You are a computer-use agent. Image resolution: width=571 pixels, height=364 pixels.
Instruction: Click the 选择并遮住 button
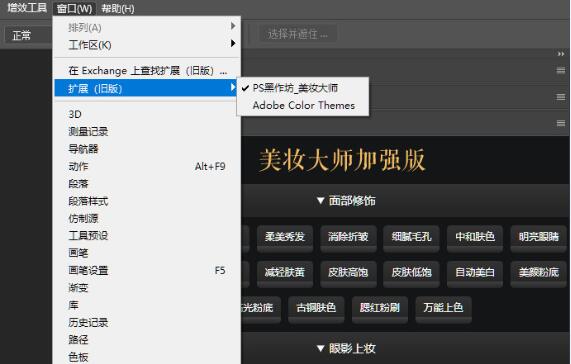[x=298, y=34]
